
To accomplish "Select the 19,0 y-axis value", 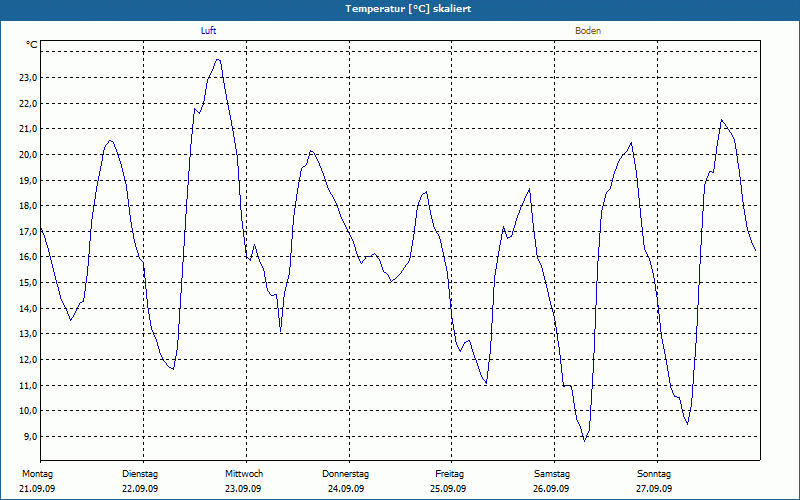I will (x=28, y=180).
